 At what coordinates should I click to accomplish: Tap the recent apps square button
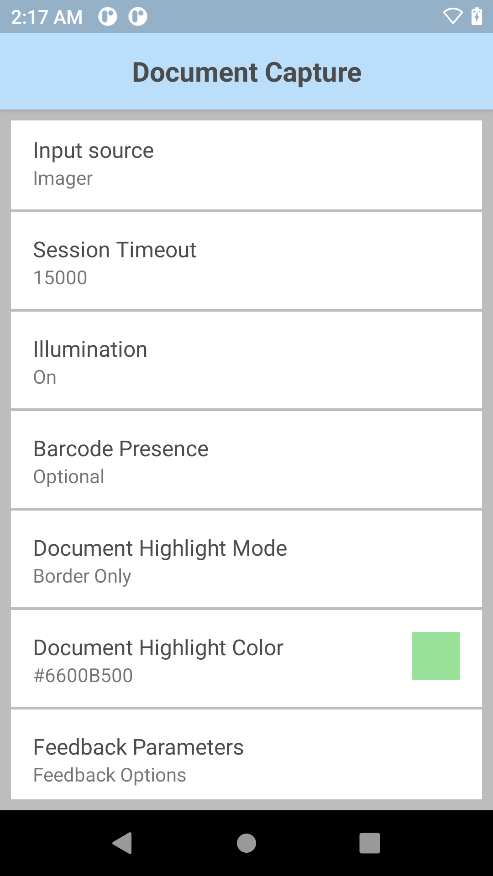click(x=369, y=843)
